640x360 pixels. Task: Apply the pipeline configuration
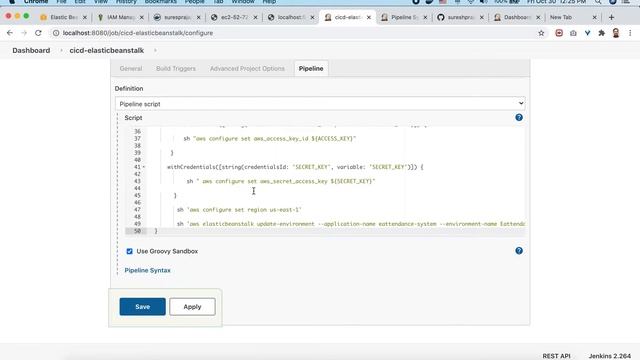pyautogui.click(x=192, y=307)
